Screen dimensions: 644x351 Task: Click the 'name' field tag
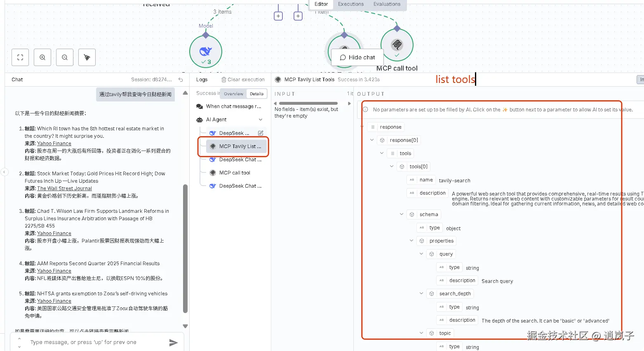pyautogui.click(x=421, y=180)
